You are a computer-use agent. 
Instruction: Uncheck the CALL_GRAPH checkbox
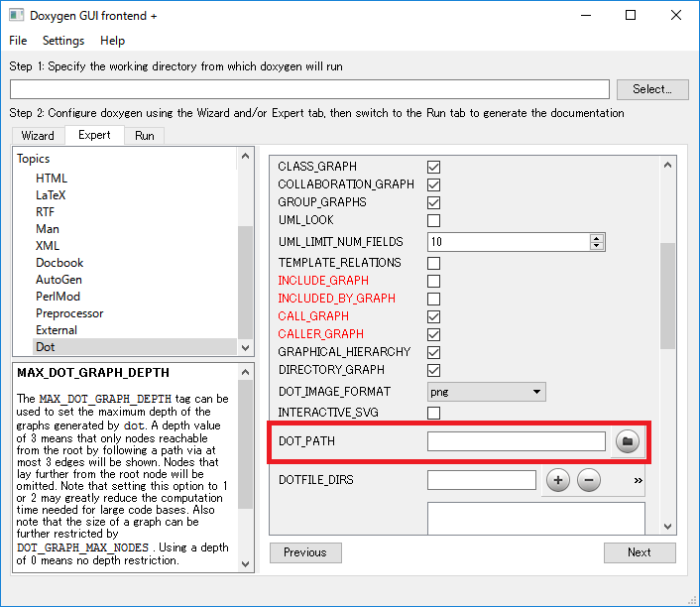[433, 316]
